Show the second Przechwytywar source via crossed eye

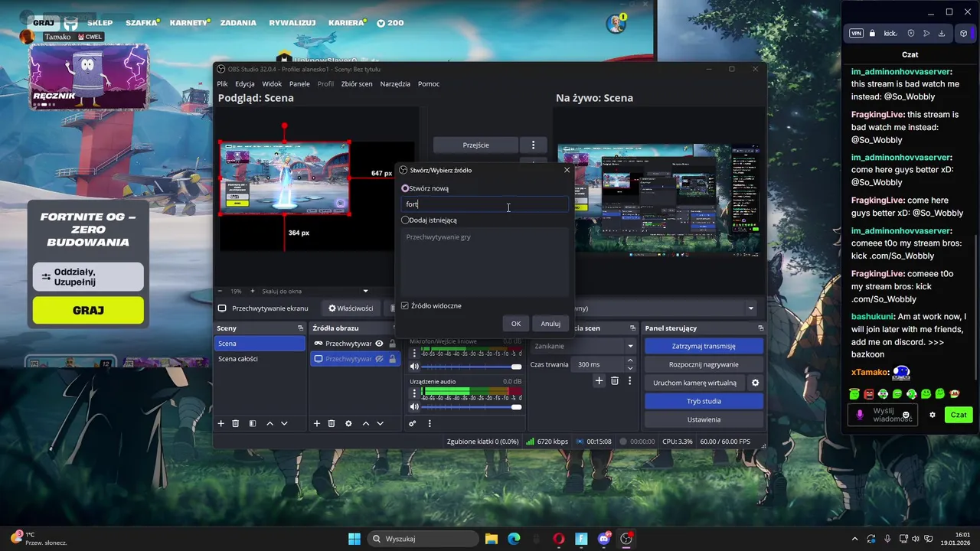(379, 359)
